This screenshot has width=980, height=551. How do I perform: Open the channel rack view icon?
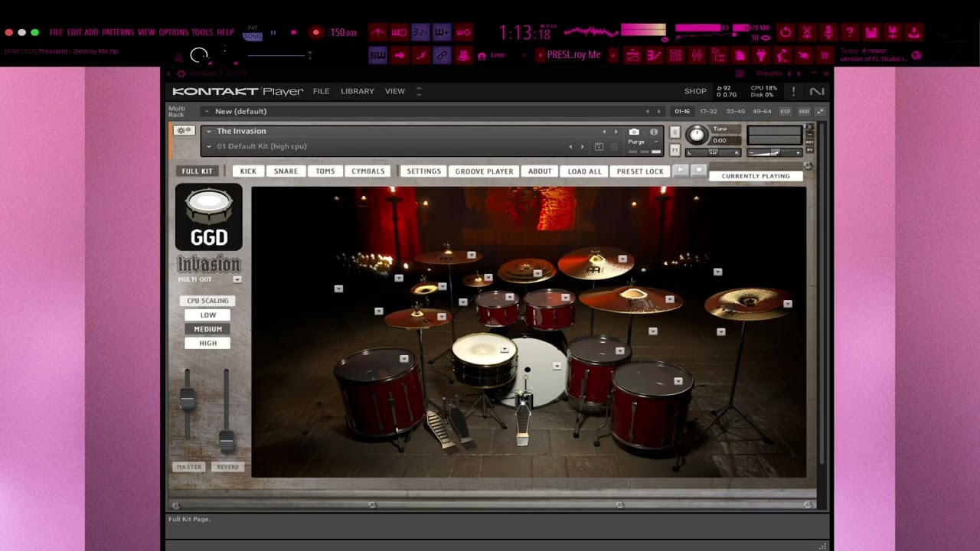click(x=675, y=55)
